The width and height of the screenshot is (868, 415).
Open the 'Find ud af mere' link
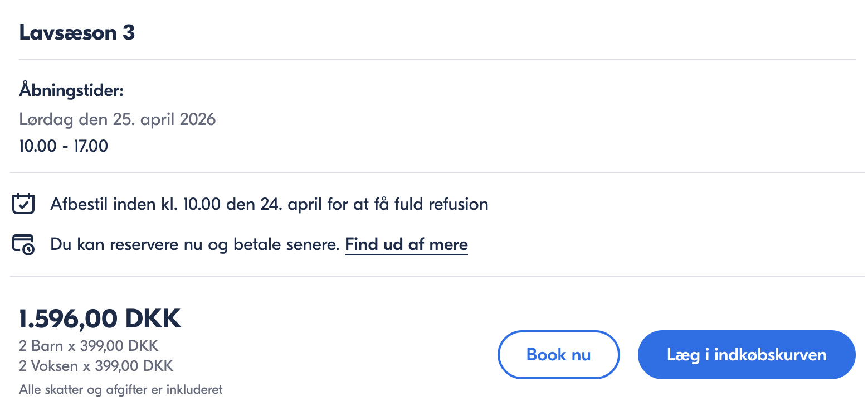(406, 244)
